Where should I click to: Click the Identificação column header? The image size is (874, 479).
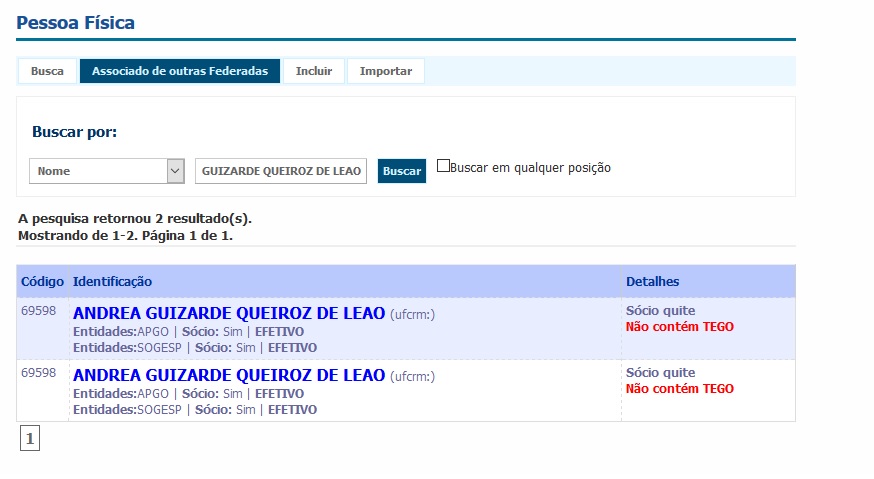[113, 282]
